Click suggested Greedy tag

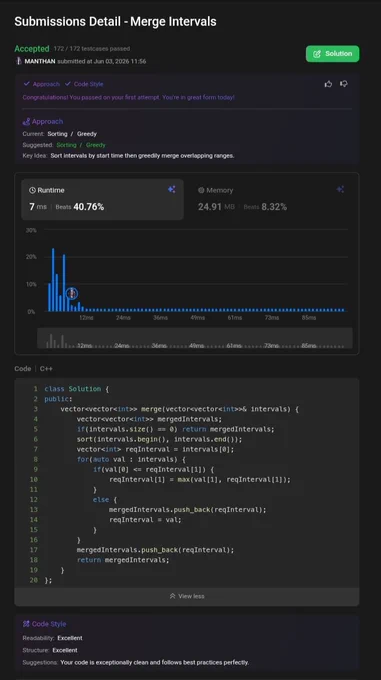pyautogui.click(x=95, y=145)
